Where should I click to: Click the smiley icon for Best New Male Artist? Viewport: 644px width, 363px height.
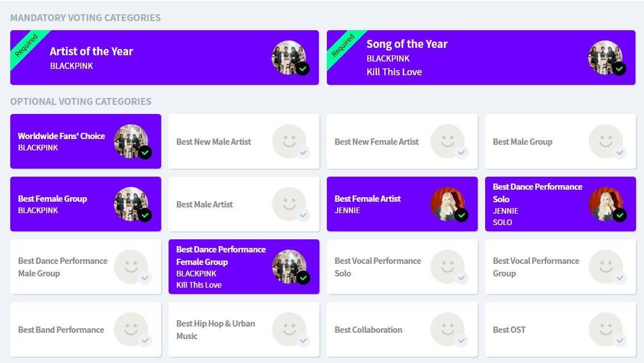click(289, 141)
